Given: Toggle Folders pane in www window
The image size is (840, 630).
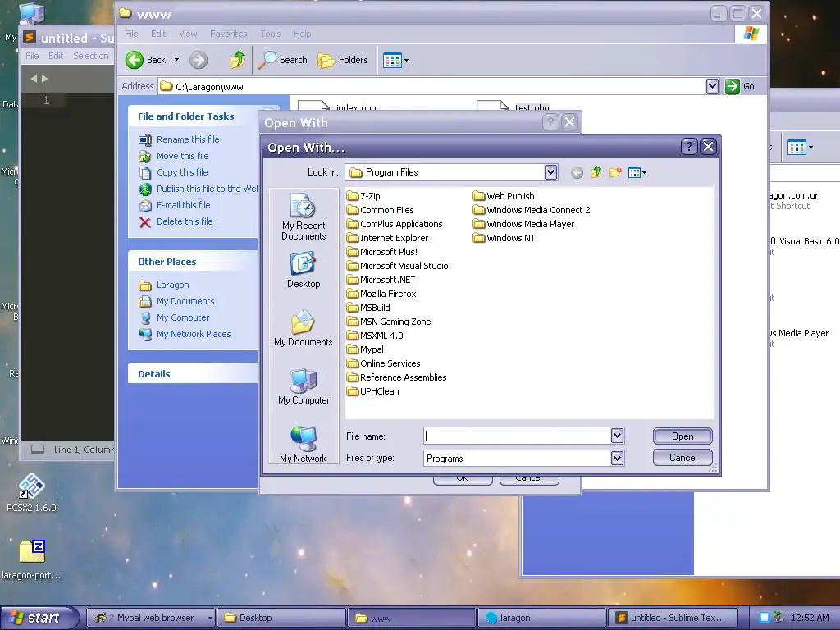Looking at the screenshot, I should (x=343, y=60).
